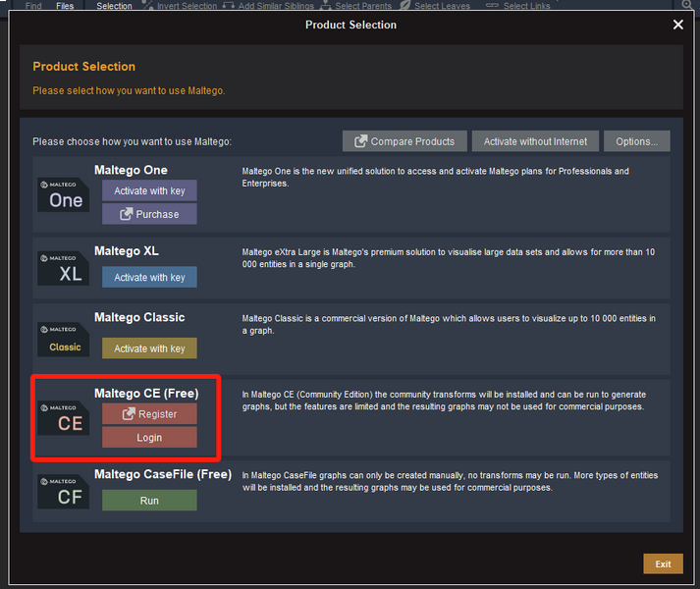This screenshot has width=700, height=589.
Task: Click the Maltego CaseFile CF logo
Action: point(64,491)
